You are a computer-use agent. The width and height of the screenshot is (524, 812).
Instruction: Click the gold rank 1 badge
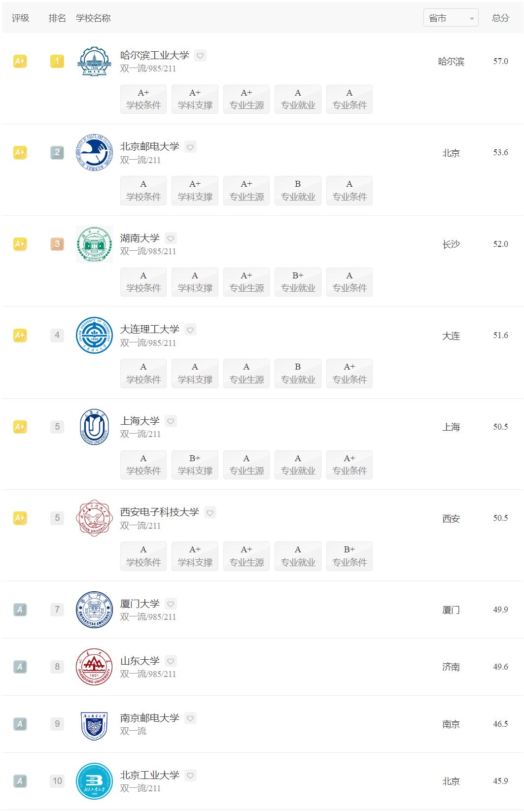click(x=57, y=61)
